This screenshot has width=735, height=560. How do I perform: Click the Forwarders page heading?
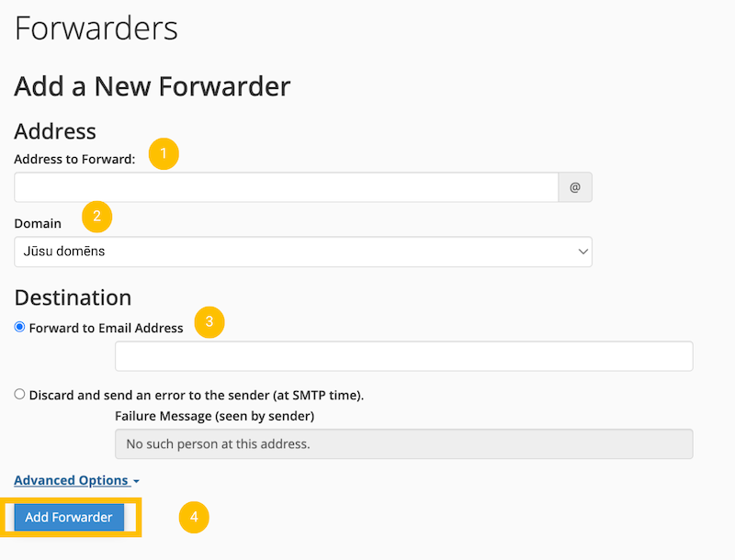click(x=96, y=28)
